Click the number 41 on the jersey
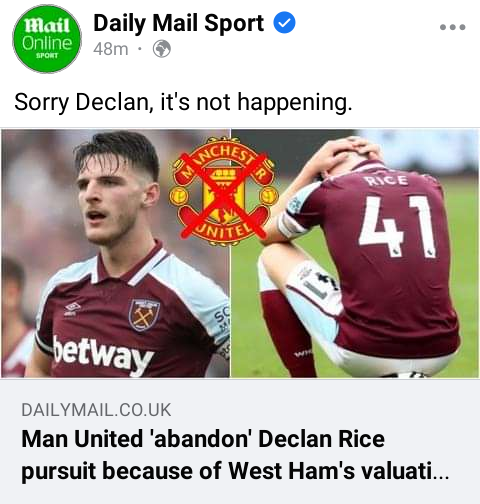The width and height of the screenshot is (480, 504). point(397,226)
